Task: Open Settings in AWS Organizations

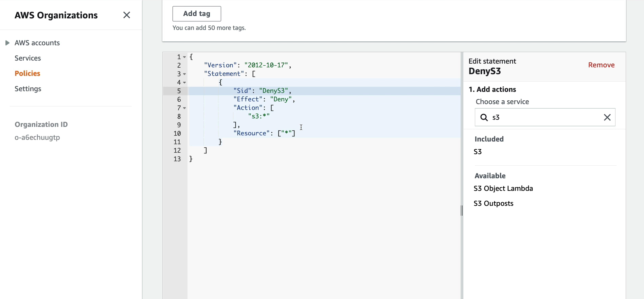Action: point(28,89)
